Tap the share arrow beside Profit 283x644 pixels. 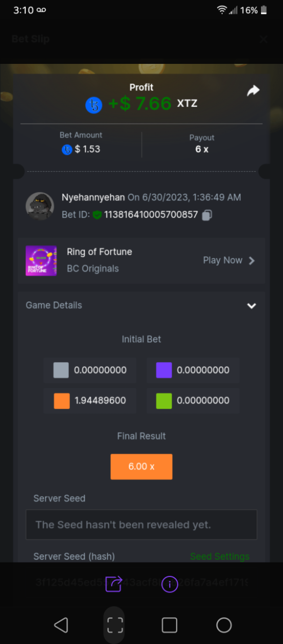tap(253, 91)
